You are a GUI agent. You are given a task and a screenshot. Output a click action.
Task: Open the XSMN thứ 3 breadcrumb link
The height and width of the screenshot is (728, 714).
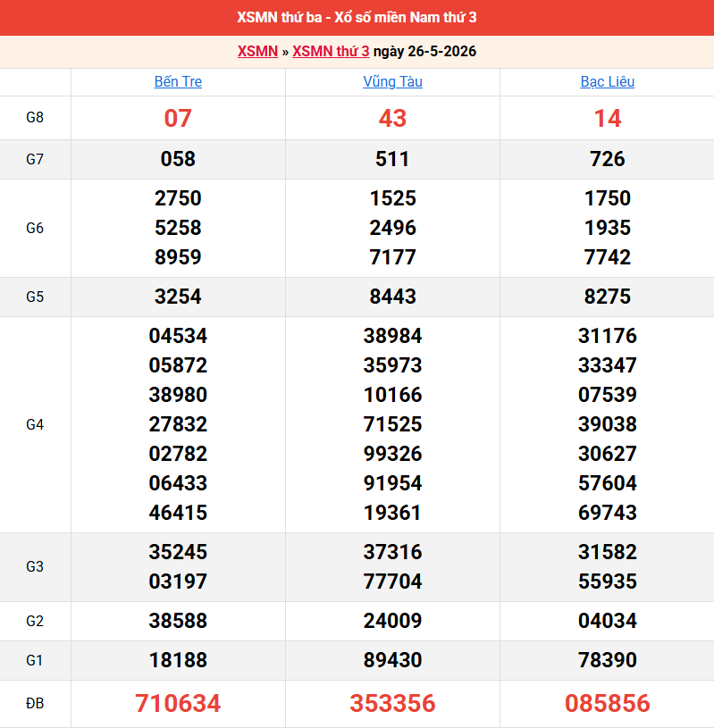click(331, 51)
